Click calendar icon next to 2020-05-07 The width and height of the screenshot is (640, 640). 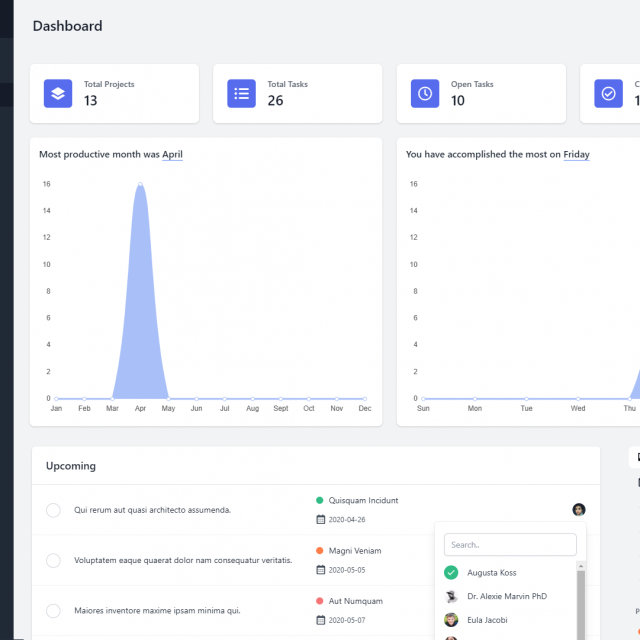[321, 620]
